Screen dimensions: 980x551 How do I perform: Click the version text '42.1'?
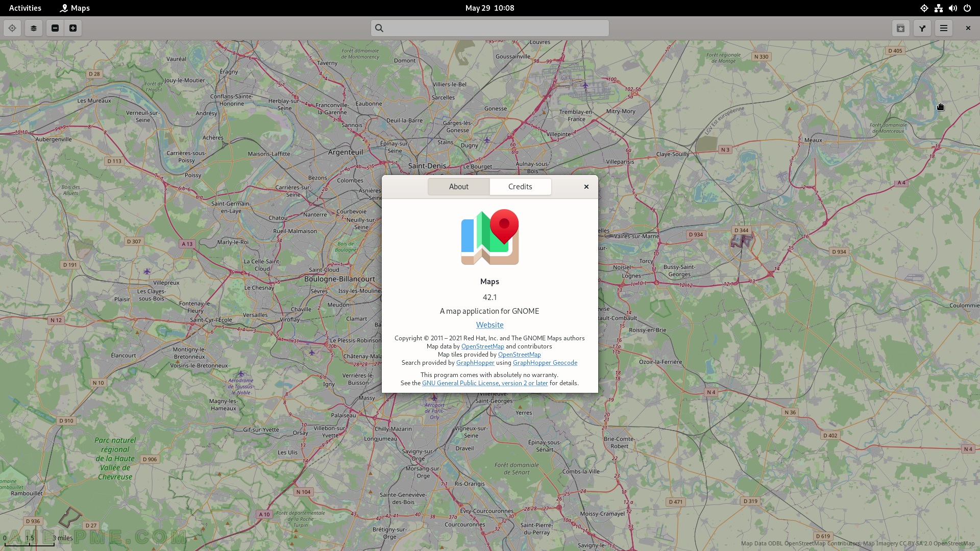(490, 297)
